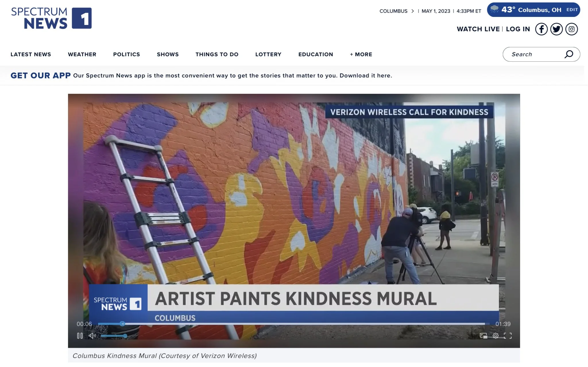Enable picture-in-picture for the video
This screenshot has width=588, height=367.
point(483,336)
